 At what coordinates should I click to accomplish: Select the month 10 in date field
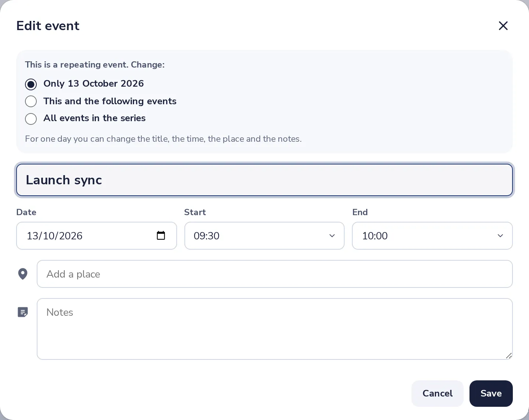click(x=48, y=236)
